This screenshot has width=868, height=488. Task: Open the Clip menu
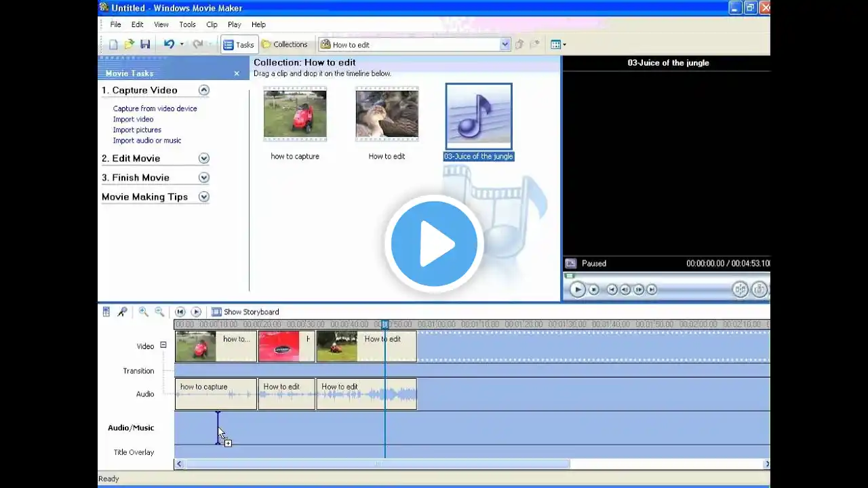tap(212, 24)
